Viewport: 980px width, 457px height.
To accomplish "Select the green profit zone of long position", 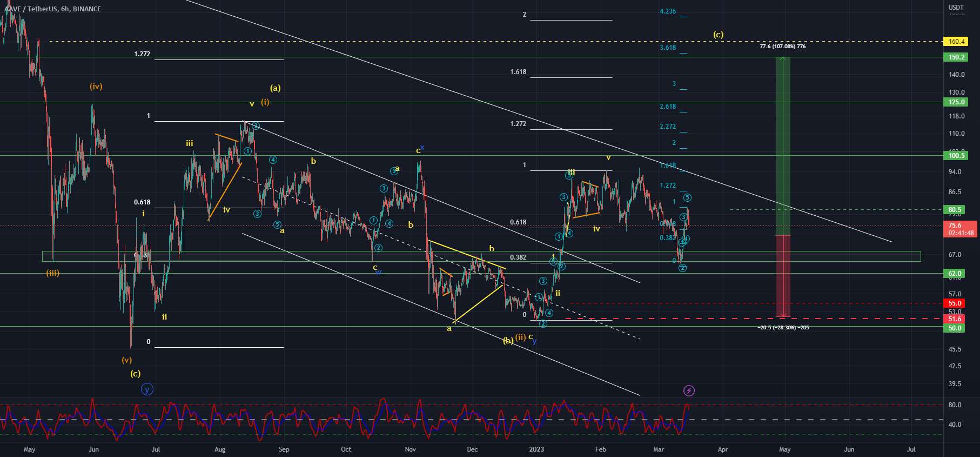I will coord(783,146).
